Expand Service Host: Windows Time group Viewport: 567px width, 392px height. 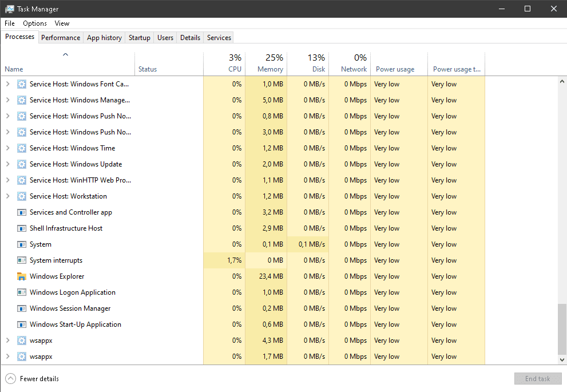coord(7,148)
